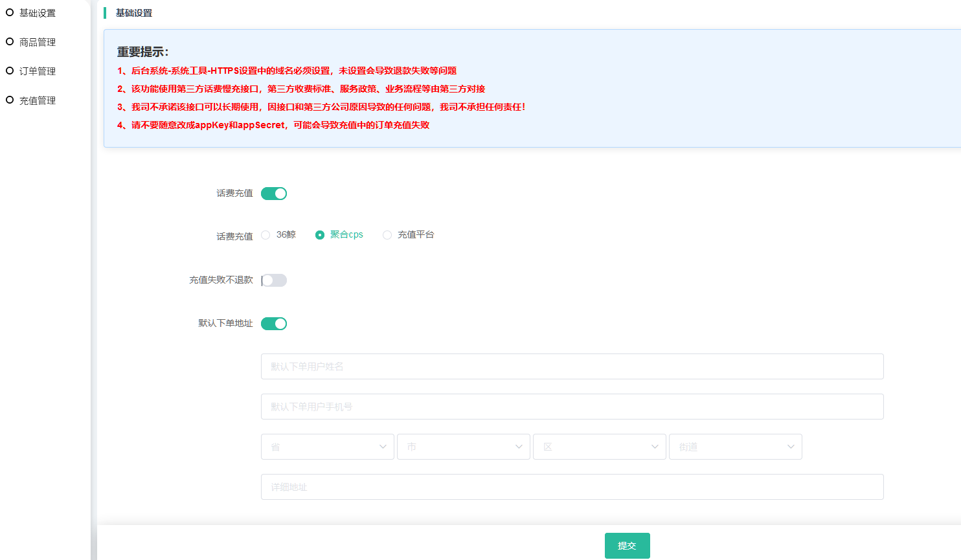The height and width of the screenshot is (560, 961).
Task: Click the circle icon beside 基础设置 in sidebar
Action: tap(10, 12)
